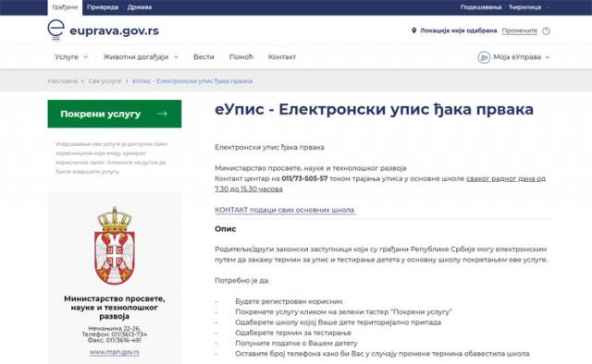Click the working hours underlined text
Screen dimensions: 592x364
[380, 184]
